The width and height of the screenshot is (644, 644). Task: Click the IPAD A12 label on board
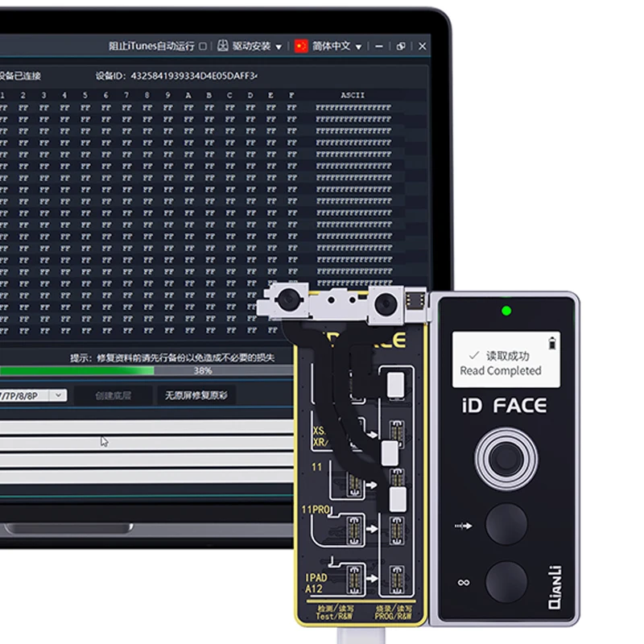coord(316,583)
